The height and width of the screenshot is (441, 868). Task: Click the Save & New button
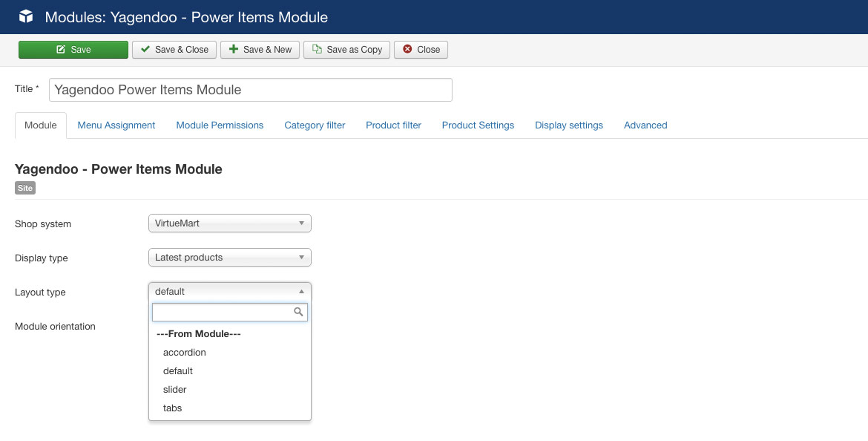(x=260, y=49)
